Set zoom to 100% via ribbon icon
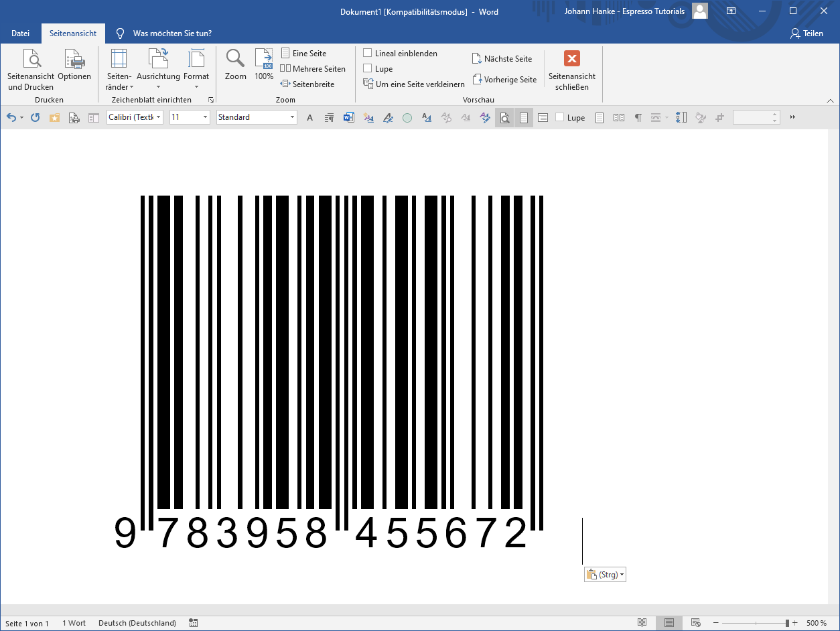Viewport: 840px width, 631px height. pos(263,65)
